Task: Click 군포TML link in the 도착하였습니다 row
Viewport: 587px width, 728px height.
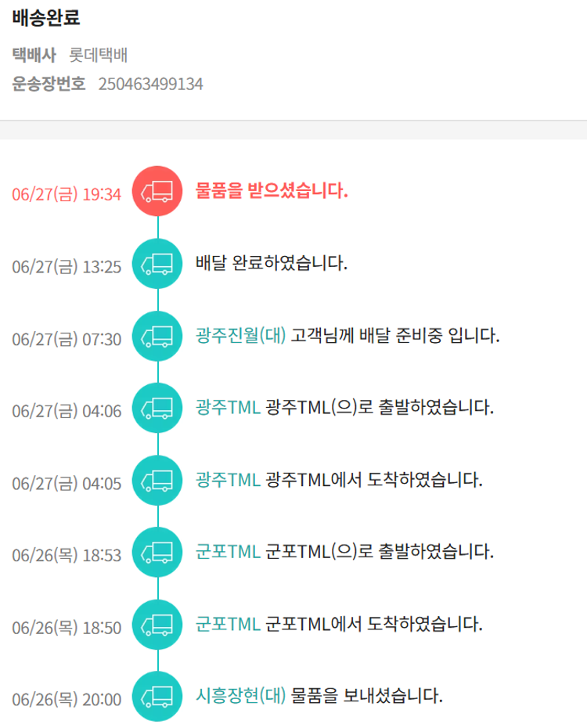Action: click(x=228, y=624)
